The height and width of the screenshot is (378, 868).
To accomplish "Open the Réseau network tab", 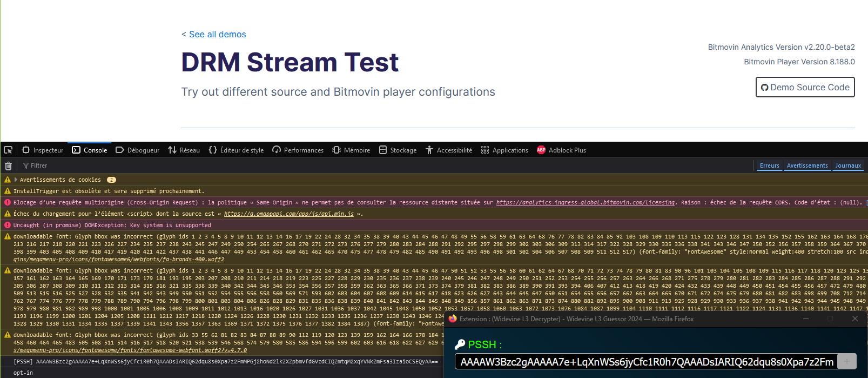I will click(184, 150).
